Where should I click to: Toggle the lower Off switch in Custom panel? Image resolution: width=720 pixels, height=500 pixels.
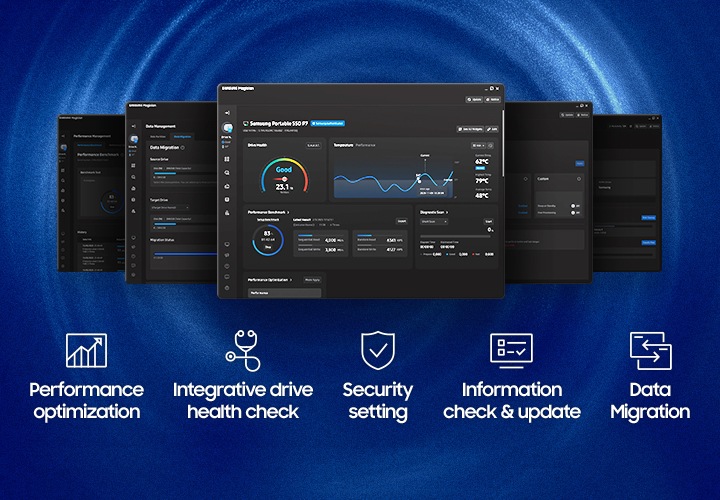click(x=575, y=213)
